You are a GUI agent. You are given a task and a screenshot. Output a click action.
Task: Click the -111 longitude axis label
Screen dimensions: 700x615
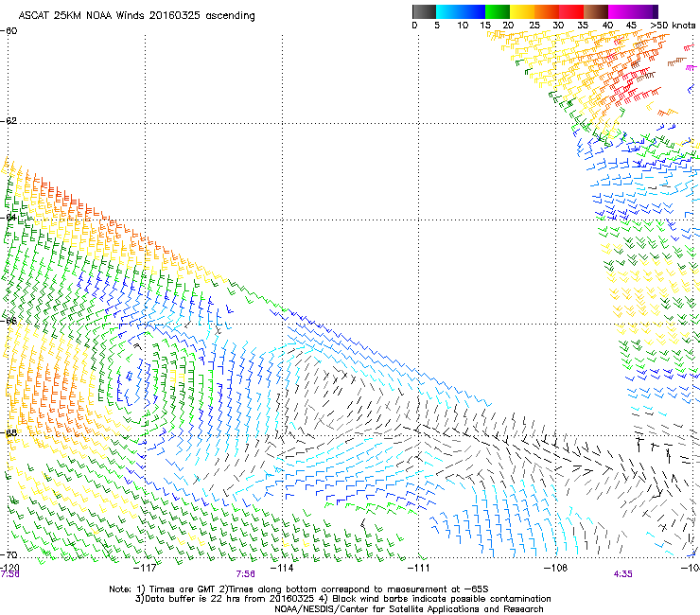pos(419,568)
